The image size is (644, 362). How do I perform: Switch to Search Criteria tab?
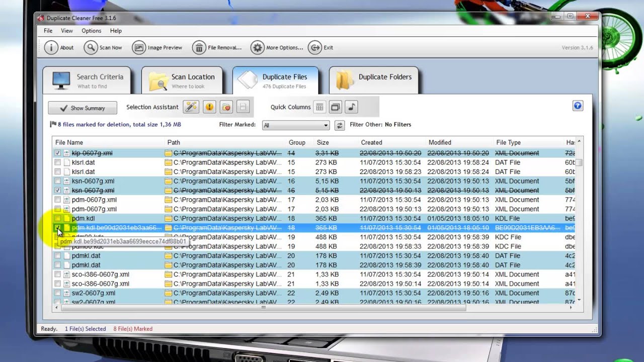point(87,80)
